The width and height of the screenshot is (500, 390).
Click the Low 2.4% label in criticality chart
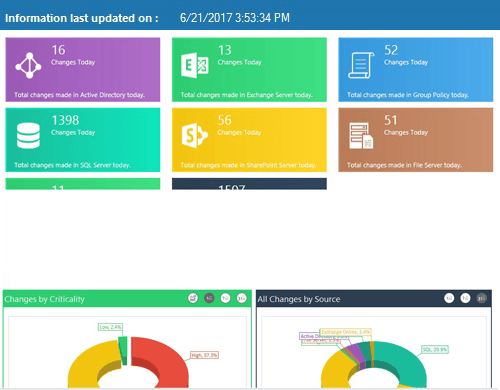[110, 327]
